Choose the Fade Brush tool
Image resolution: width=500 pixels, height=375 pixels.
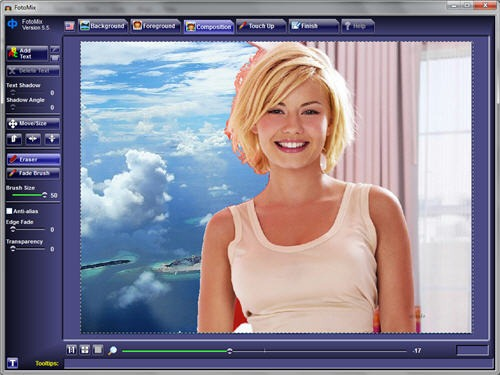tap(33, 173)
